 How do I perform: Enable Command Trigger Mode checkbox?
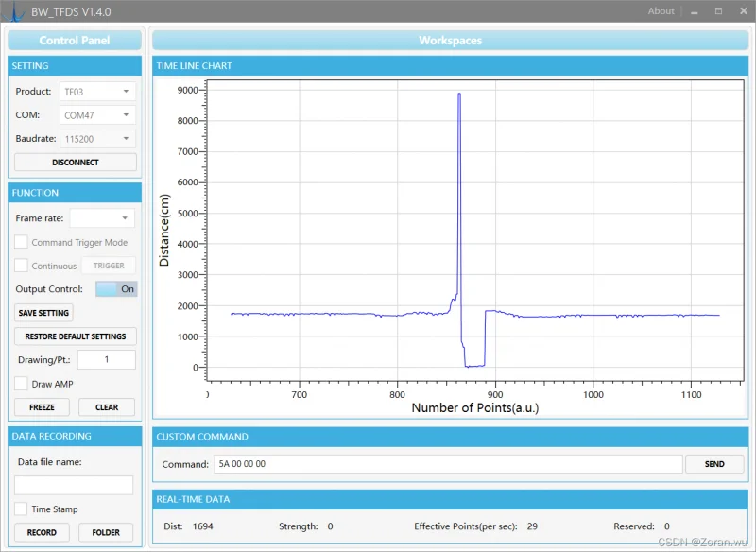coord(22,243)
